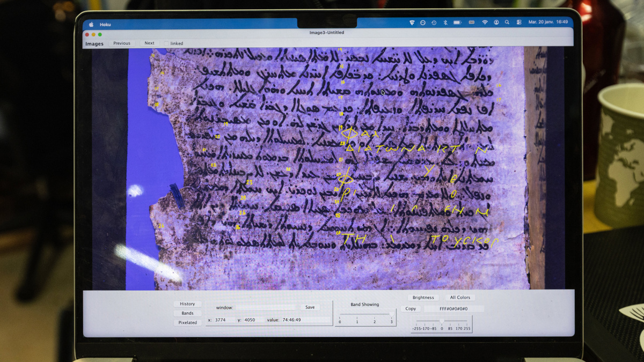Image resolution: width=644 pixels, height=362 pixels.
Task: Toggle the linked checkbox
Action: click(x=167, y=43)
